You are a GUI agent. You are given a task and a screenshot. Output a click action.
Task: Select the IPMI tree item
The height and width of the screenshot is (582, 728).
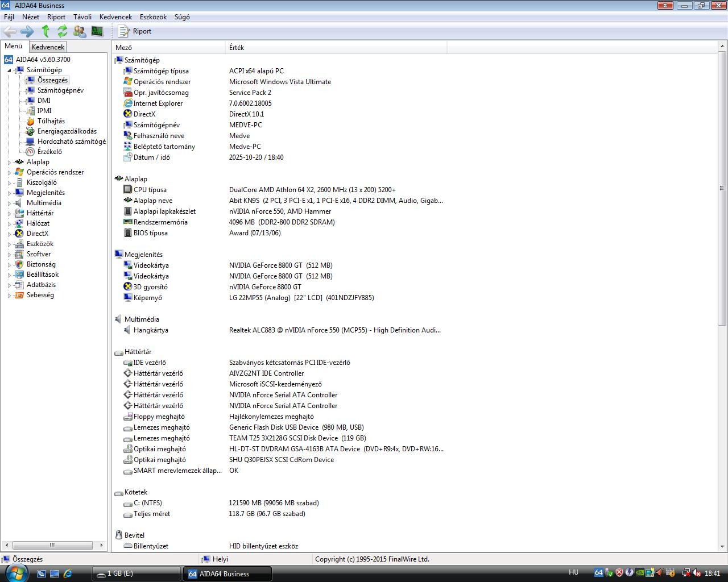coord(44,111)
